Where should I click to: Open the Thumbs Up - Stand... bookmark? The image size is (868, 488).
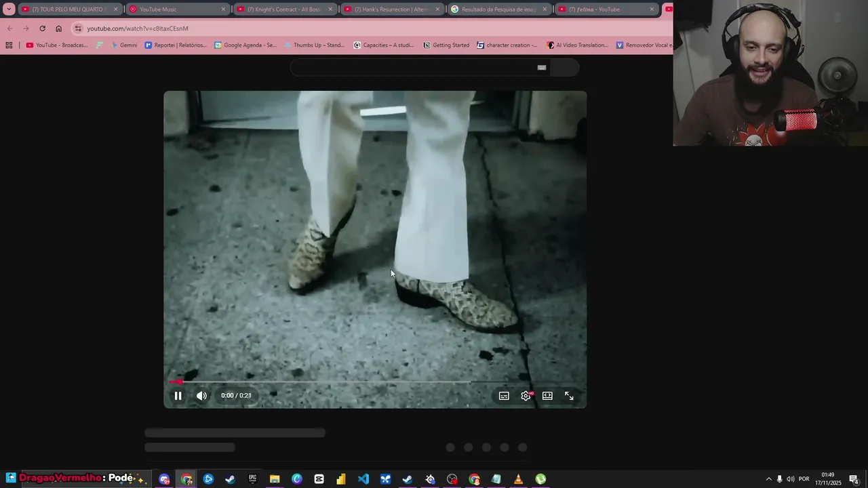point(314,45)
